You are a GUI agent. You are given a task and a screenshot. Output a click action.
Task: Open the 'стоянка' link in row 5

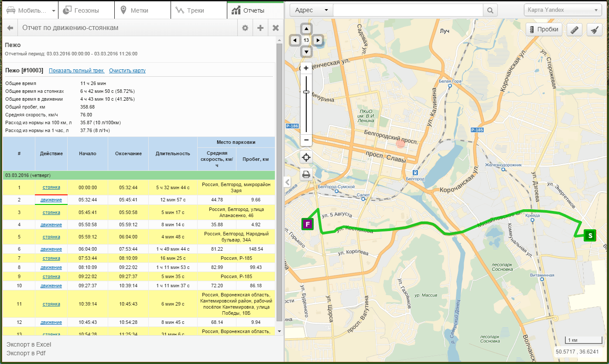pyautogui.click(x=51, y=237)
